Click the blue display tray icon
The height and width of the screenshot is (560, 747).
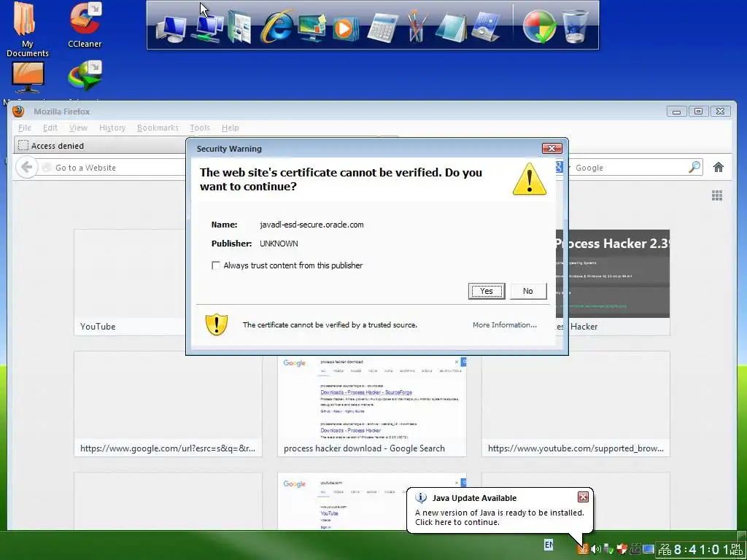[648, 549]
